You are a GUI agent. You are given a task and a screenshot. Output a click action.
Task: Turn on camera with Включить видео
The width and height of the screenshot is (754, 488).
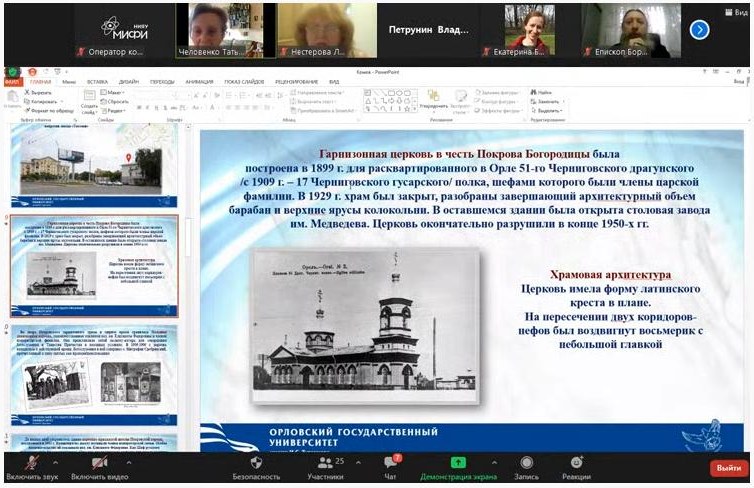click(99, 467)
